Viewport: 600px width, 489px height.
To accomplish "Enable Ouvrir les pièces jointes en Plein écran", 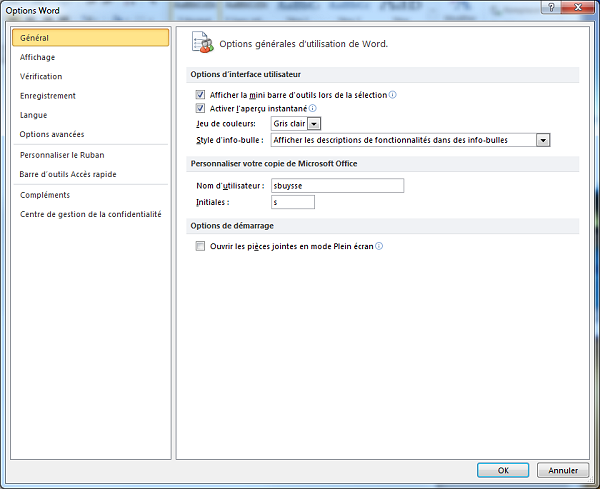I will (x=201, y=246).
